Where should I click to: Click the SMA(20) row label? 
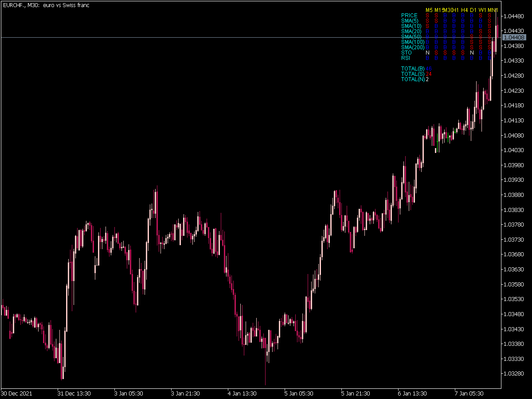tap(411, 31)
